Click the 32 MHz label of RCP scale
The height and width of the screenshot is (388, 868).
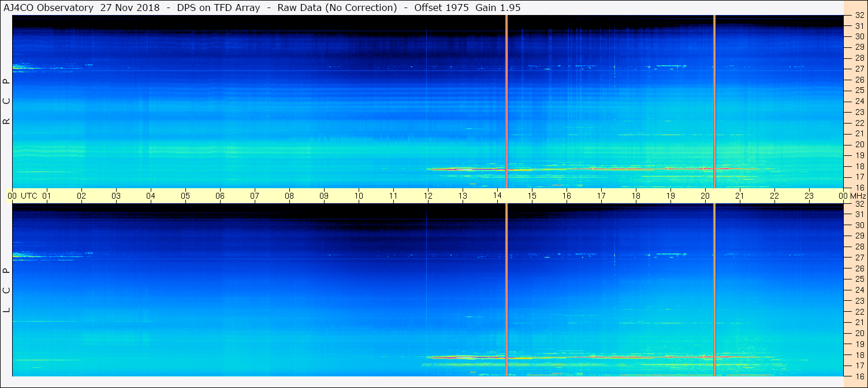[859, 16]
